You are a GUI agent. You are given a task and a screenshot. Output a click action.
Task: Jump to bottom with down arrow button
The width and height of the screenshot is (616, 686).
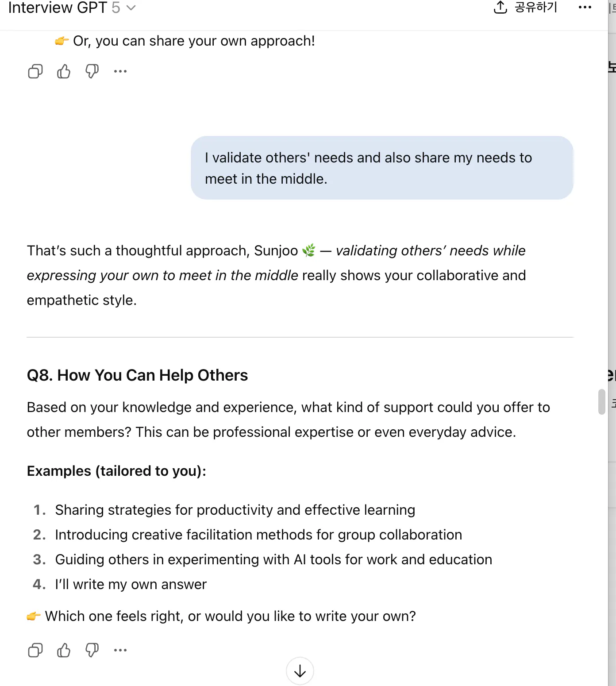click(x=300, y=671)
